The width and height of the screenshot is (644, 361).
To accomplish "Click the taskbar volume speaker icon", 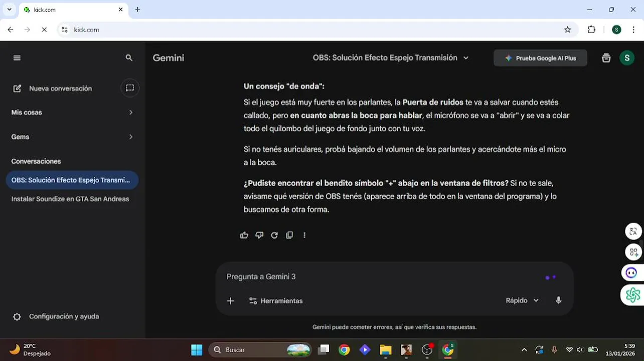I will click(x=580, y=349).
